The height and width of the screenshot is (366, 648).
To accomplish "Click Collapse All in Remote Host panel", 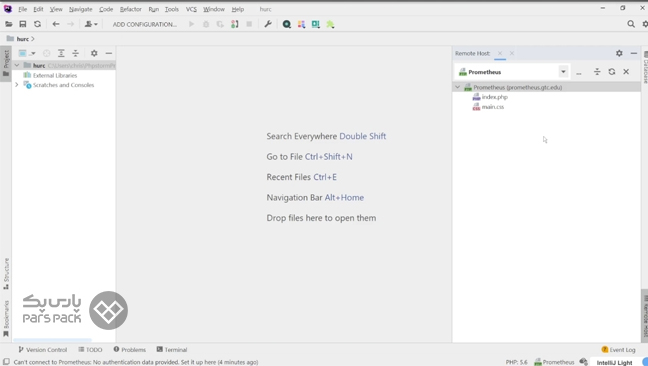I will tap(597, 71).
